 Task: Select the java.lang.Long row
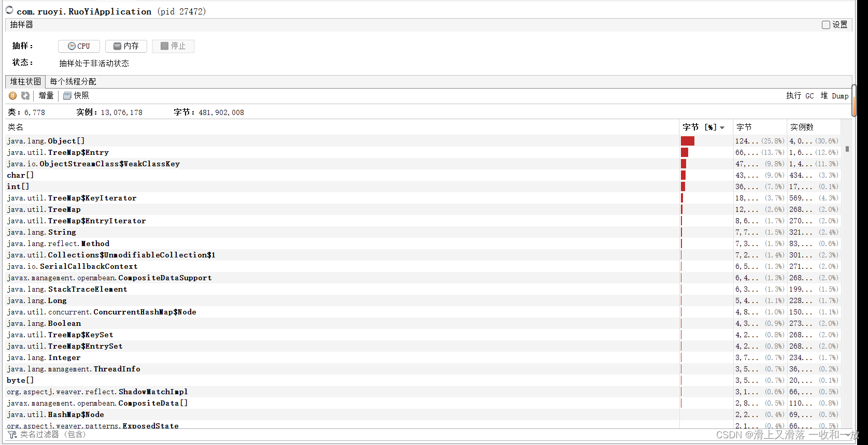click(423, 300)
